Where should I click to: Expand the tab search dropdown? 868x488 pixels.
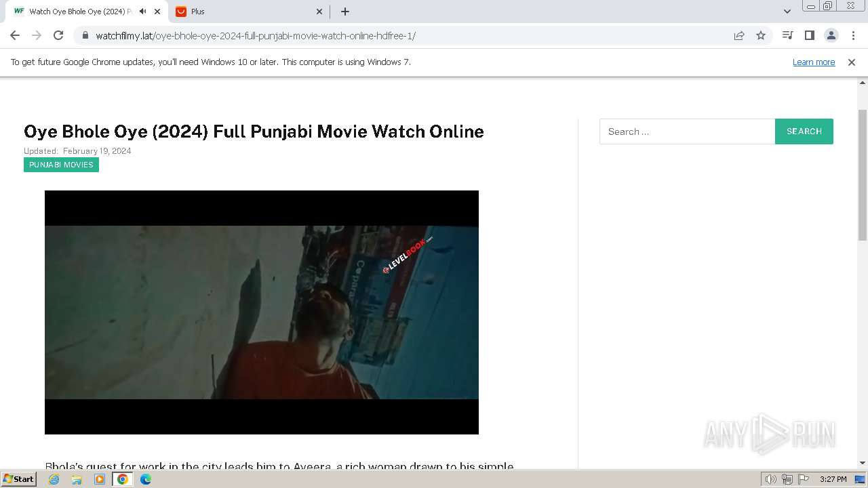tap(787, 12)
